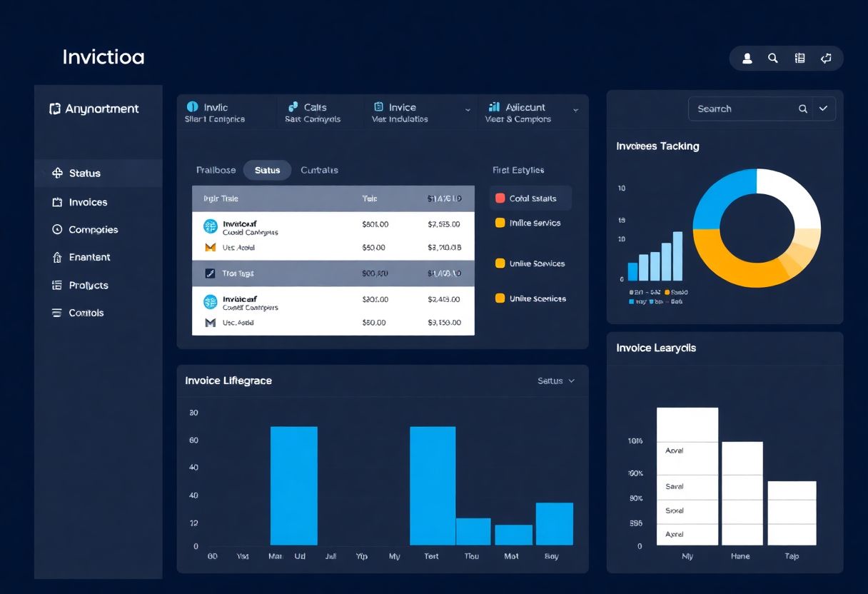The image size is (868, 594).
Task: Click the Compoties clock icon in sidebar
Action: tap(57, 230)
